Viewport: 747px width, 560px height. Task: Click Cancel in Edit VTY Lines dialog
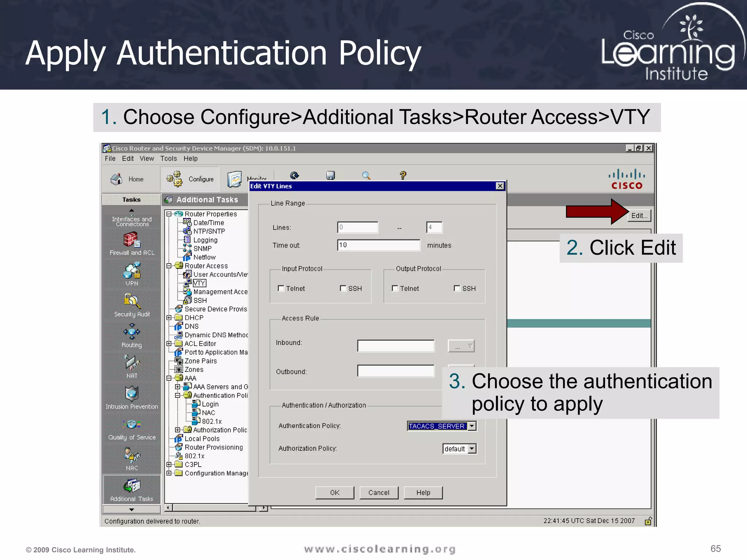click(379, 493)
